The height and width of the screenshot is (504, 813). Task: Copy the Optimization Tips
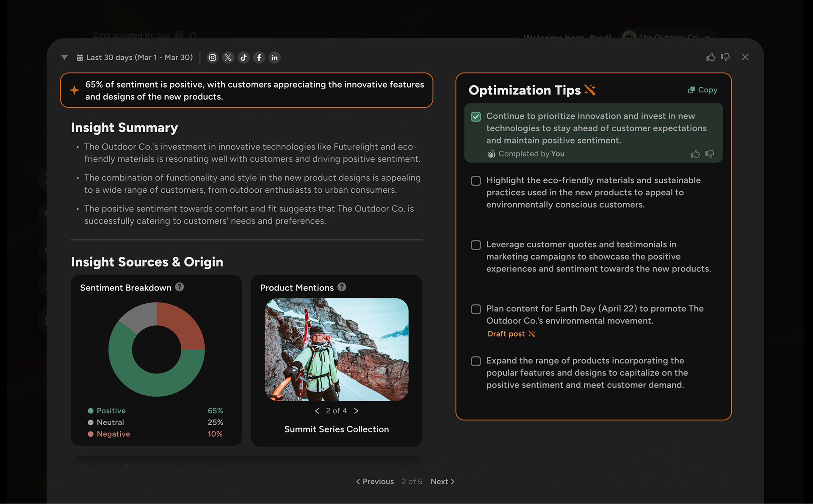(x=703, y=90)
